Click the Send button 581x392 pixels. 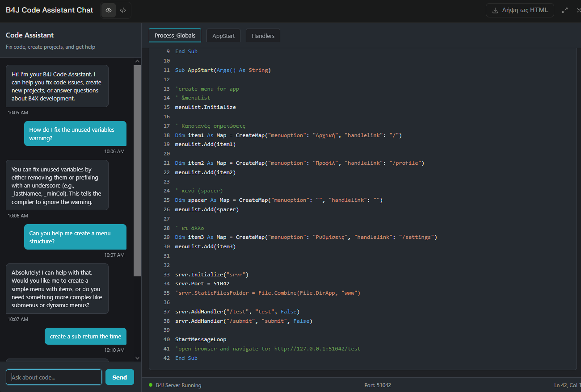coord(119,377)
